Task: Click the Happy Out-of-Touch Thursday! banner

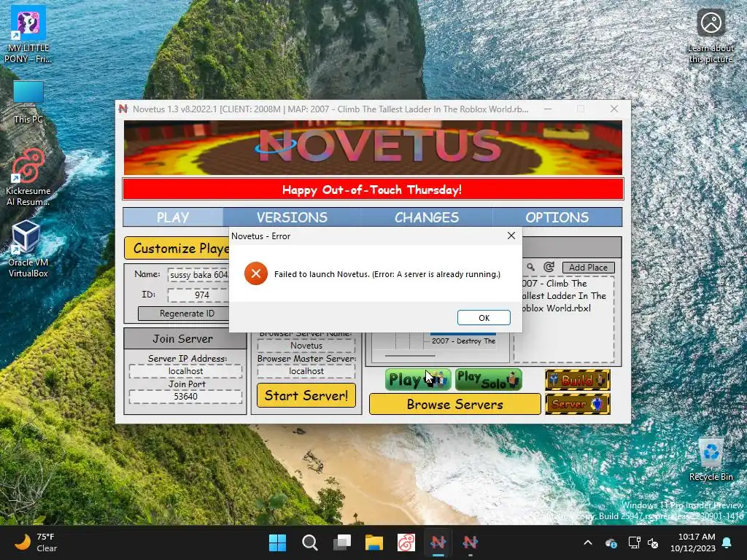Action: (x=373, y=190)
